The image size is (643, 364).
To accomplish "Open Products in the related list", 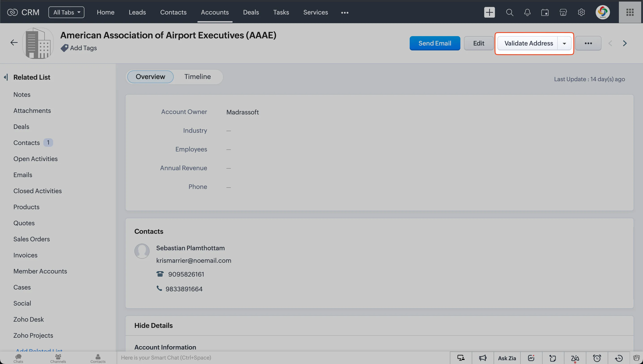I will [26, 207].
